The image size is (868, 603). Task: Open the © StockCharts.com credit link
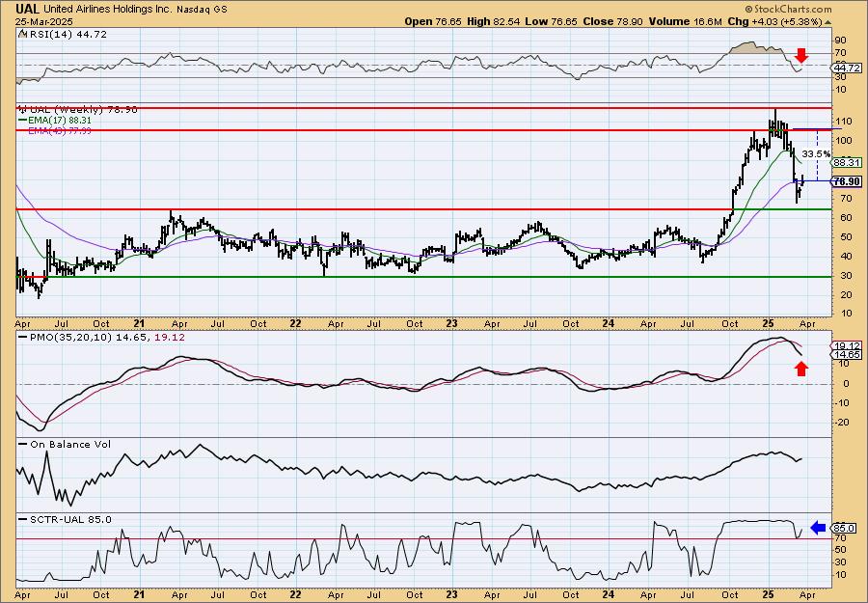pos(788,9)
